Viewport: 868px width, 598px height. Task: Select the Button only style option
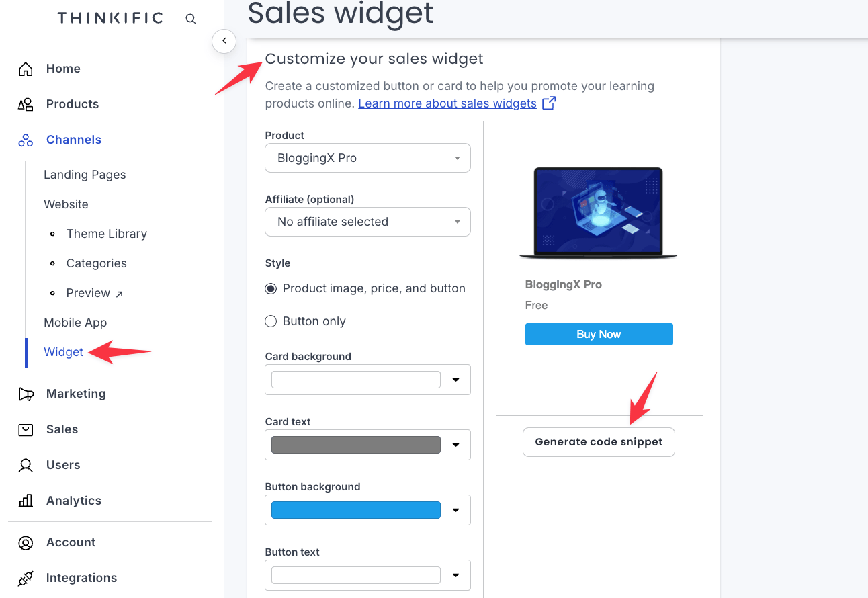pos(271,321)
